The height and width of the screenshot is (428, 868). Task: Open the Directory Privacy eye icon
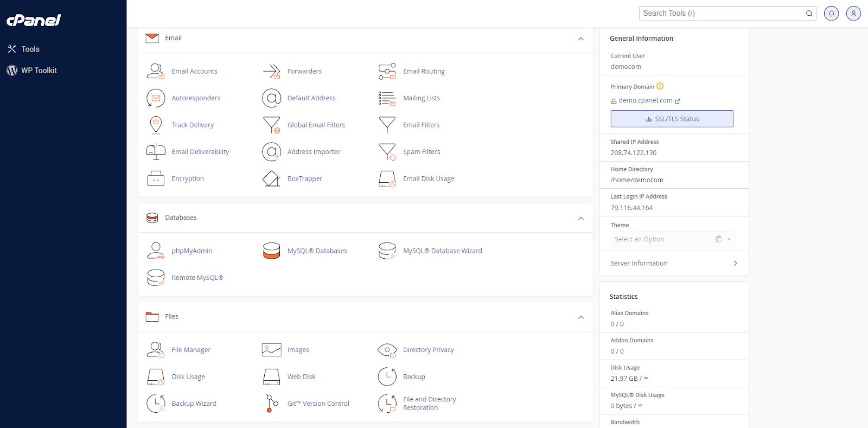(387, 350)
